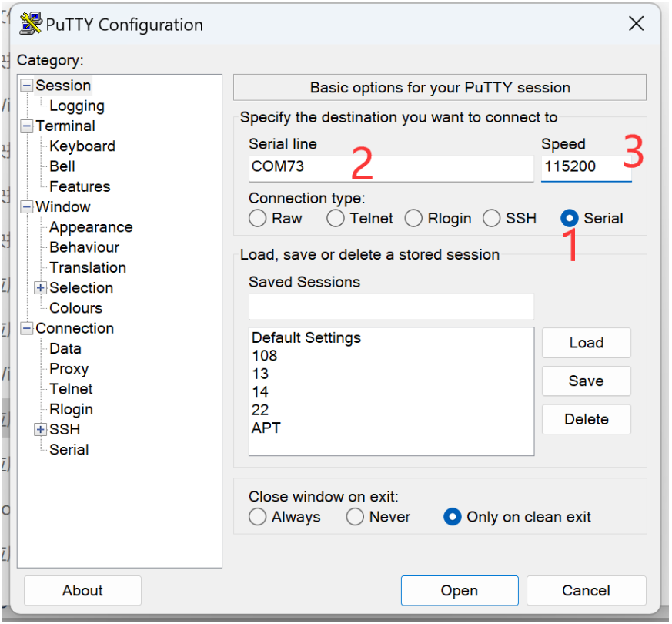This screenshot has height=624, width=672.
Task: Open the Terminal category
Action: [65, 126]
